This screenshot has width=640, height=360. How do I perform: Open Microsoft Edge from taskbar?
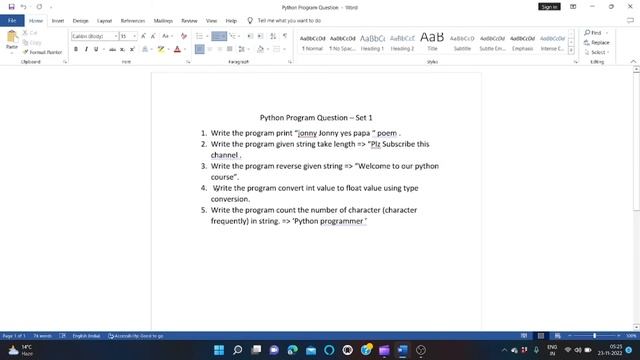tap(292, 350)
